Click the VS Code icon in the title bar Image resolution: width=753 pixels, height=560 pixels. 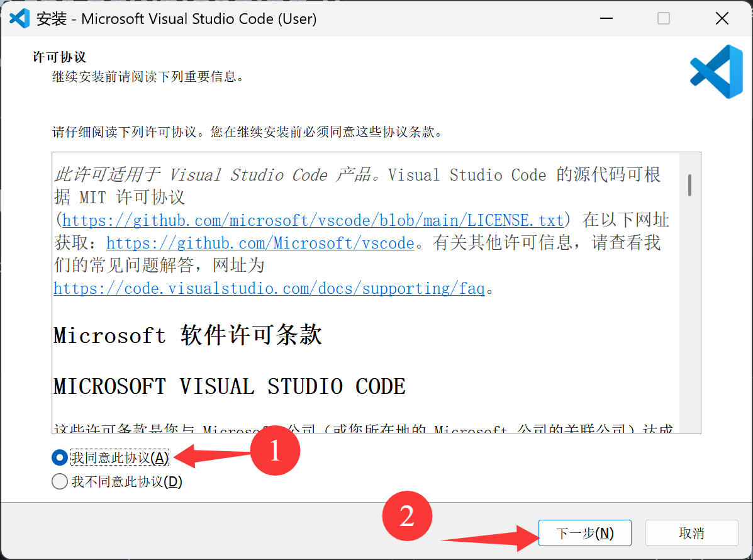20,19
